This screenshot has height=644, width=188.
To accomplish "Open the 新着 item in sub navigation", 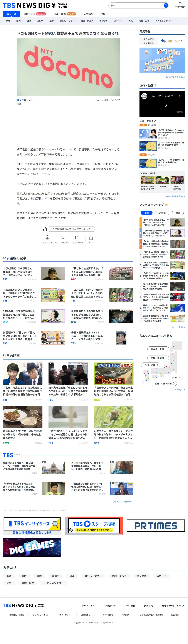I will click(x=8, y=21).
